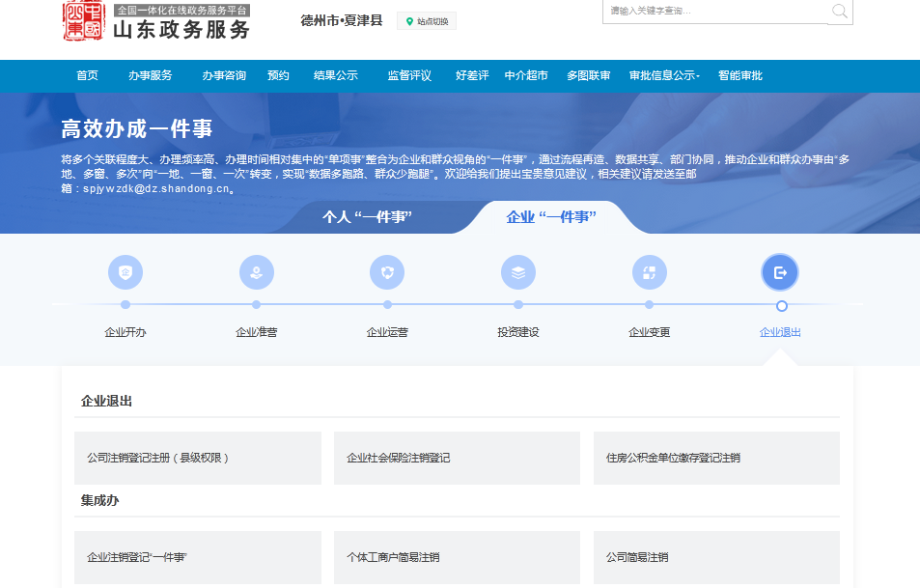The image size is (920, 588).
Task: Click the timeline dot above 投资建设
Action: (x=518, y=304)
